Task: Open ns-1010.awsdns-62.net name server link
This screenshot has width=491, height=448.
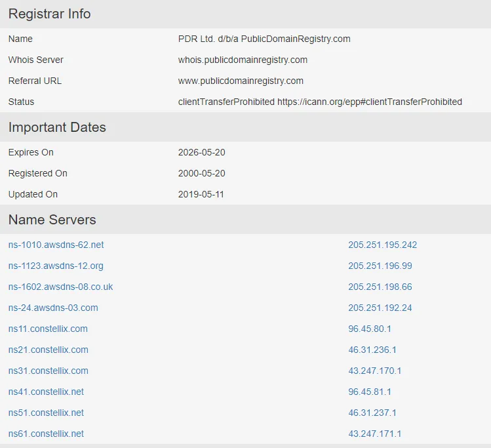Action: 56,245
